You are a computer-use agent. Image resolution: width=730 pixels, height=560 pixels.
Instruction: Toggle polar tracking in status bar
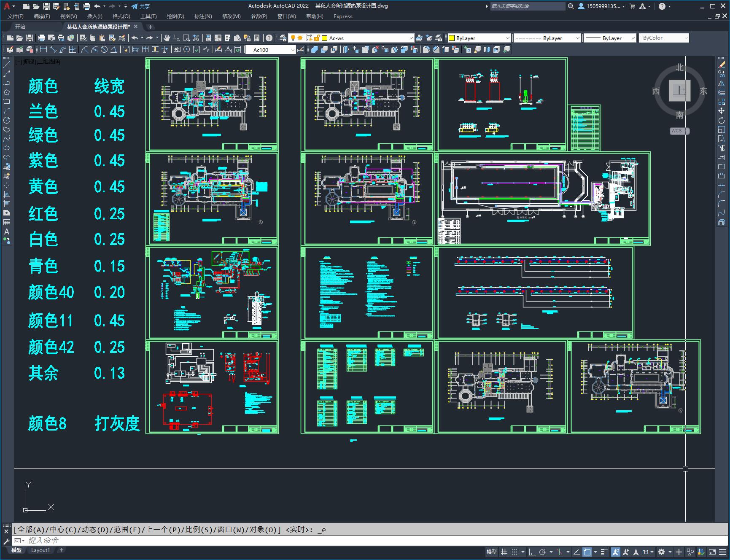pyautogui.click(x=543, y=552)
